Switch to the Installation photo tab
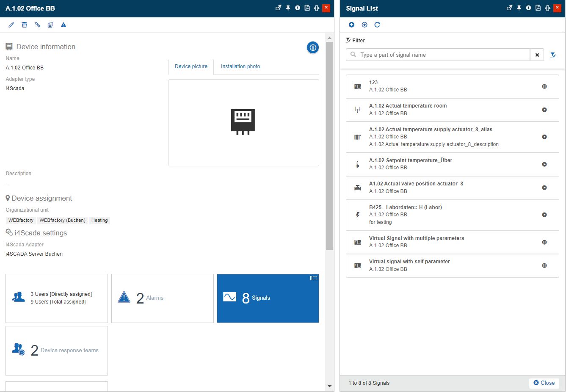 [240, 66]
